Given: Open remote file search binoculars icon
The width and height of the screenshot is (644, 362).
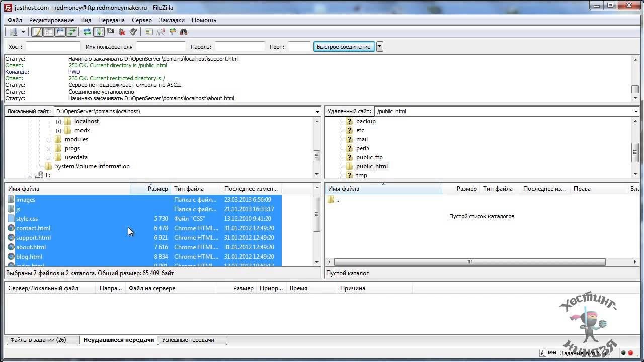Looking at the screenshot, I should click(x=184, y=32).
